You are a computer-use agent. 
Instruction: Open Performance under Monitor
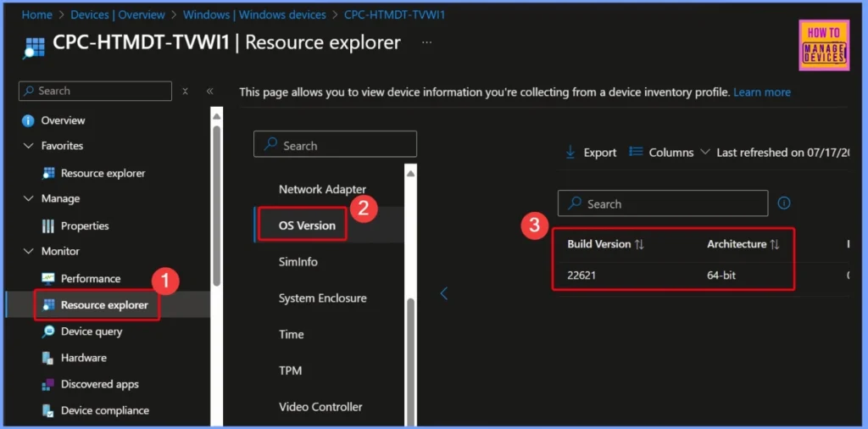(x=91, y=278)
